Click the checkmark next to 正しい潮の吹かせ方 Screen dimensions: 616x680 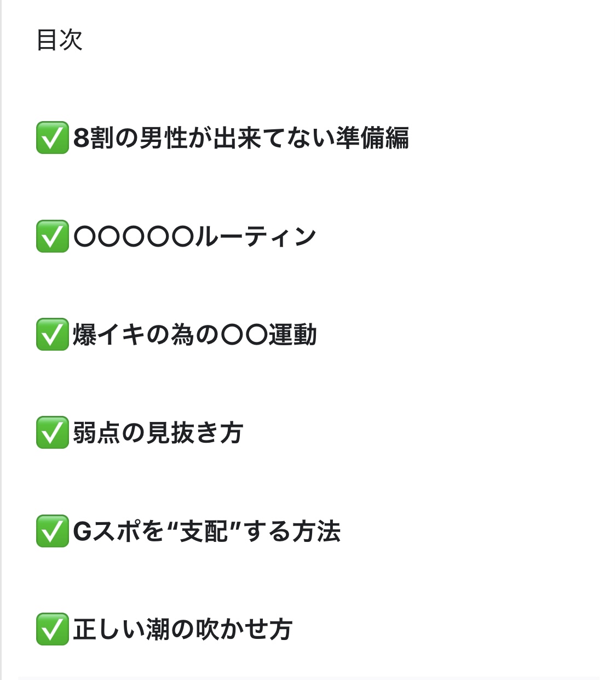pyautogui.click(x=52, y=629)
